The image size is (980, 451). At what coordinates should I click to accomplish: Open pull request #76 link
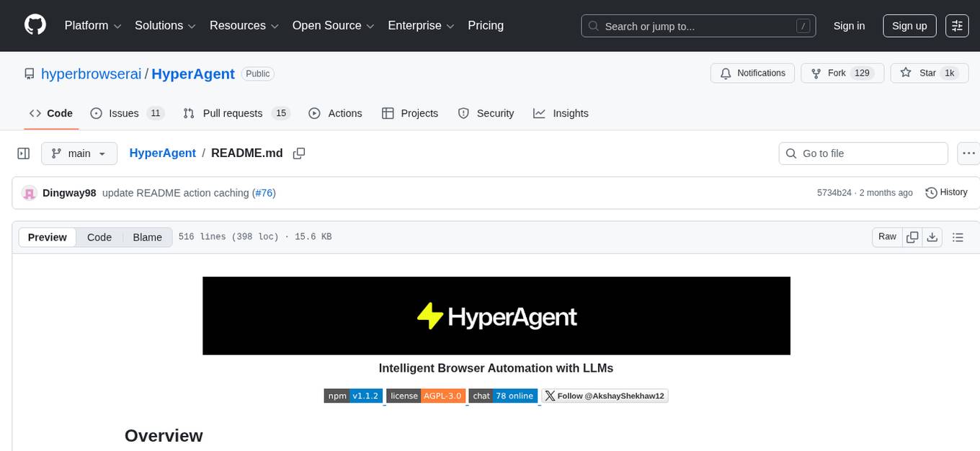(x=264, y=192)
